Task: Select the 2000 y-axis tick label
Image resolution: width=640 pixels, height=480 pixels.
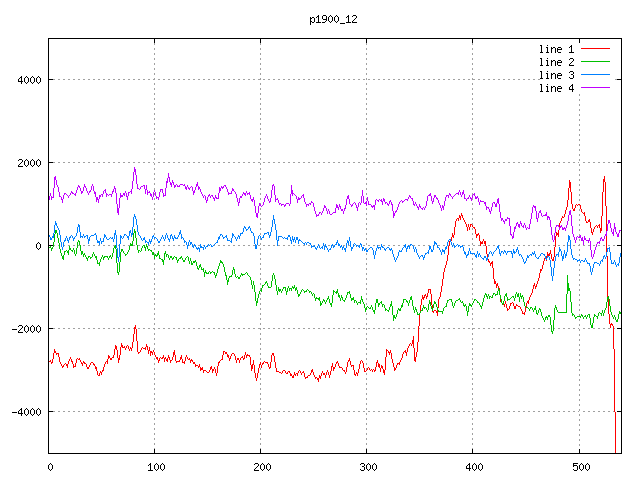Action: 27,163
